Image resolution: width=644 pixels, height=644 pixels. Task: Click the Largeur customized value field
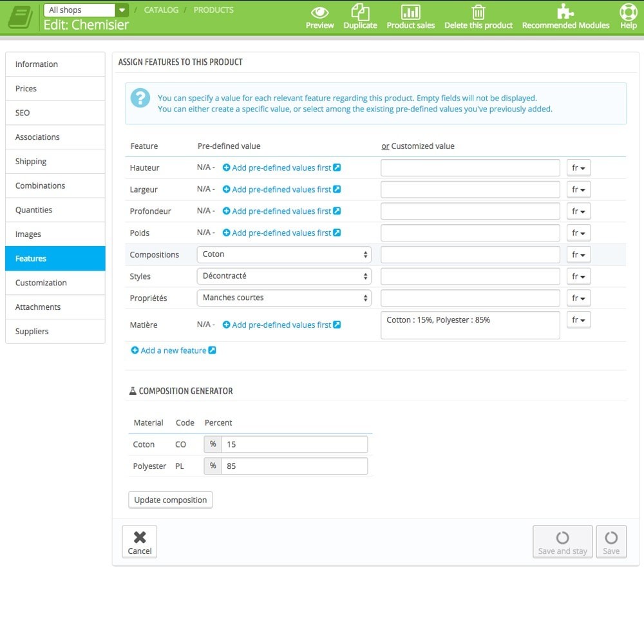coord(470,189)
